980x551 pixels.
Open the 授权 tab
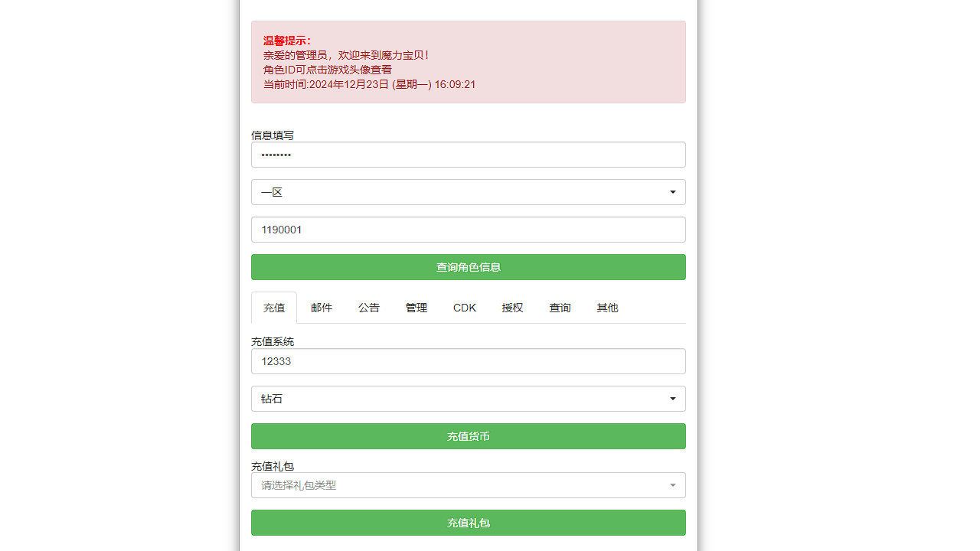tap(512, 308)
